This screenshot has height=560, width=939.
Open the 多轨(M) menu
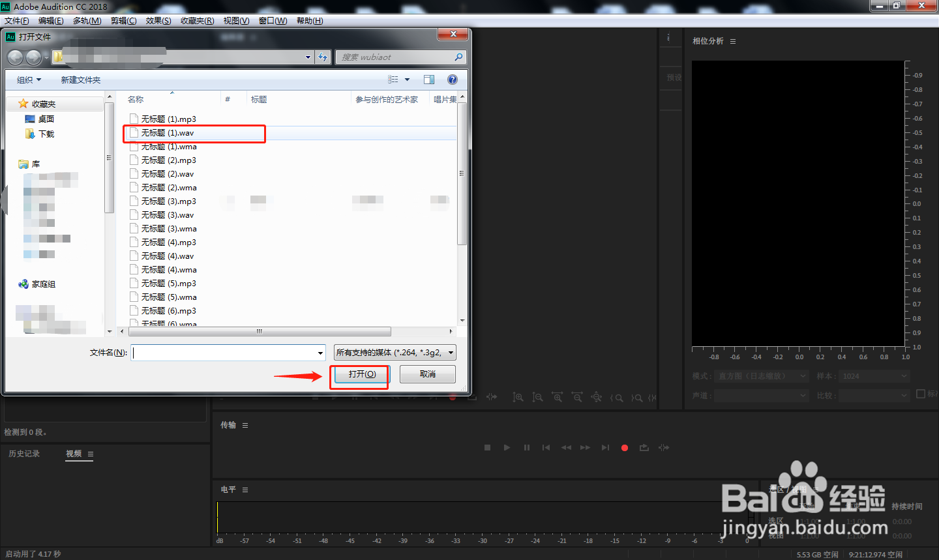click(x=87, y=21)
